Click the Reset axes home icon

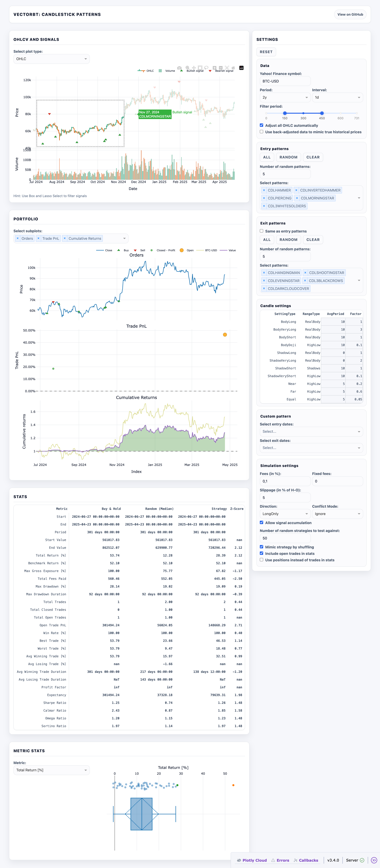pyautogui.click(x=233, y=68)
